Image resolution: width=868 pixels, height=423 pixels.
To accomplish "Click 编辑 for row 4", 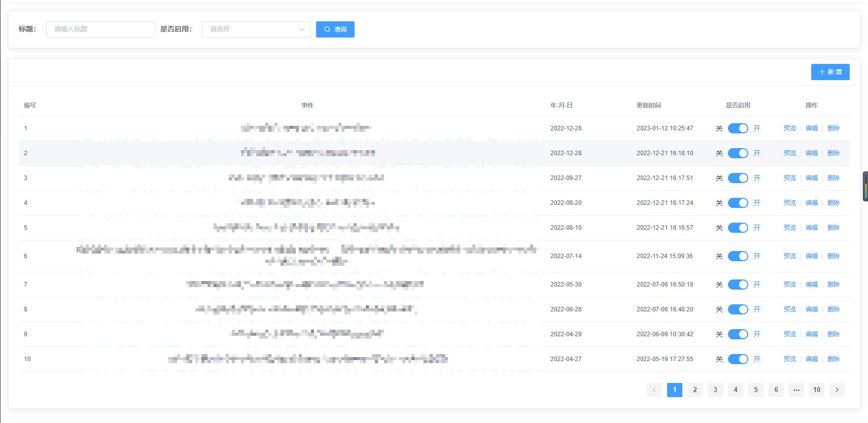I will click(812, 203).
